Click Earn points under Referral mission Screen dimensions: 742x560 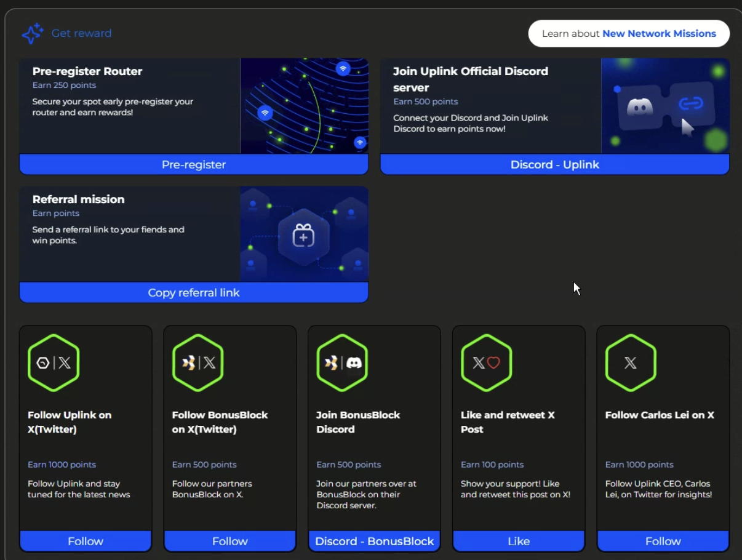[56, 214]
